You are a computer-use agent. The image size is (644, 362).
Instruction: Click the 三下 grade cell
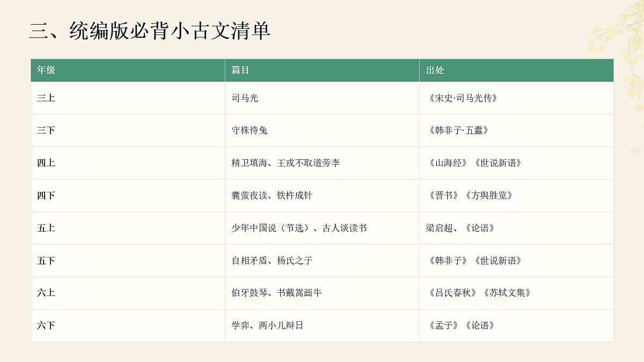(x=128, y=130)
